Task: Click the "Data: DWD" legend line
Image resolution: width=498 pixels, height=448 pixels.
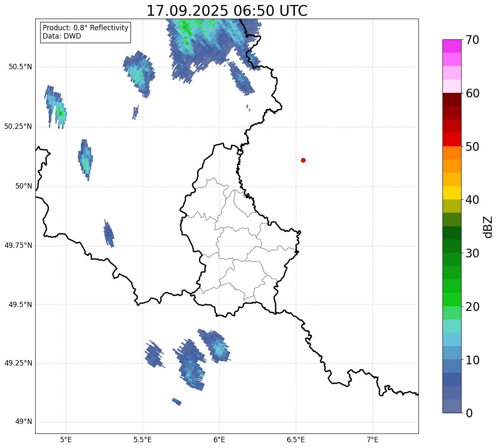Action: (x=62, y=36)
